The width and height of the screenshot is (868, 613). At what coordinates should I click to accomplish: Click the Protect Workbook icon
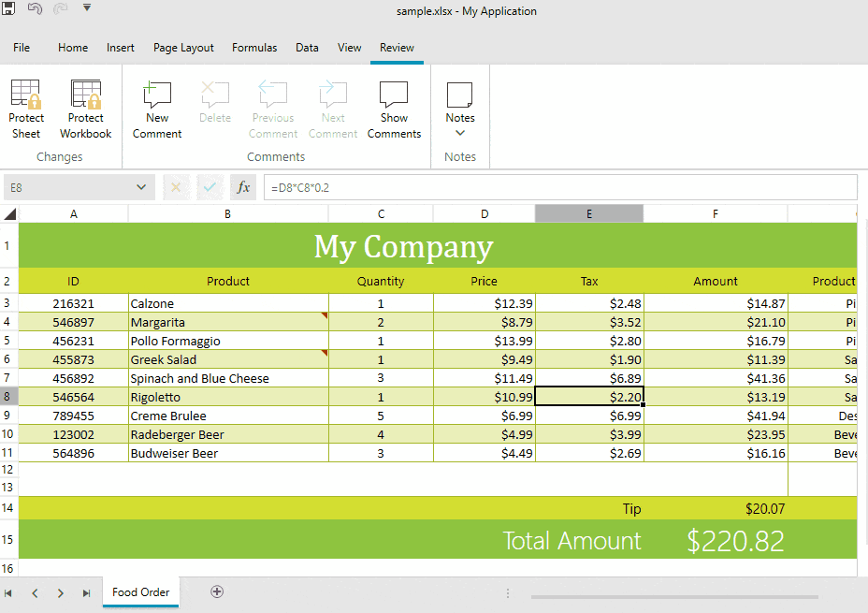point(85,95)
